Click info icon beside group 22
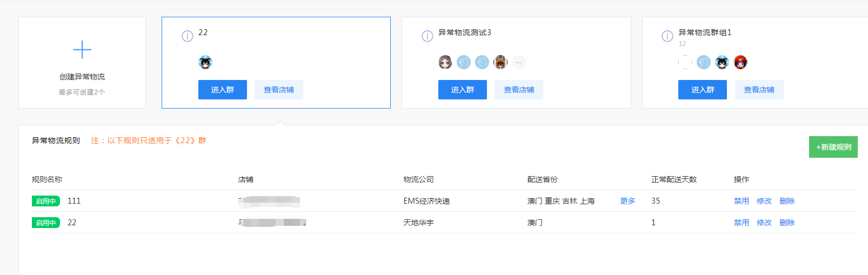The image size is (868, 275). pyautogui.click(x=187, y=36)
